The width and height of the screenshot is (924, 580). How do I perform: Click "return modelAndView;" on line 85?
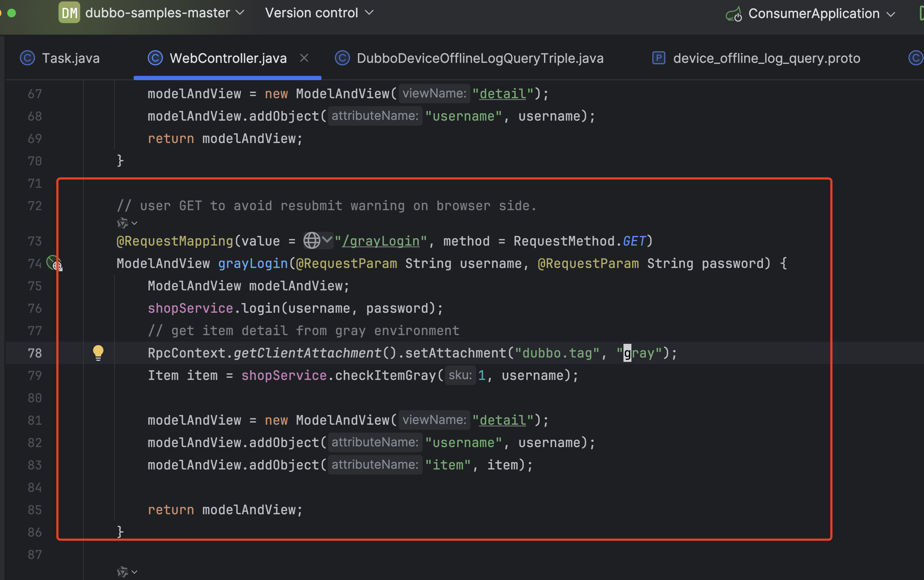click(225, 510)
